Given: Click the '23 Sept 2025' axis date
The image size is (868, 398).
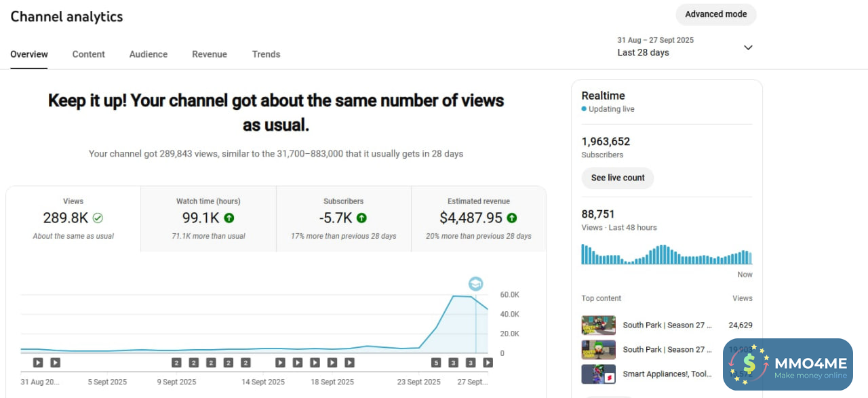Looking at the screenshot, I should point(419,382).
